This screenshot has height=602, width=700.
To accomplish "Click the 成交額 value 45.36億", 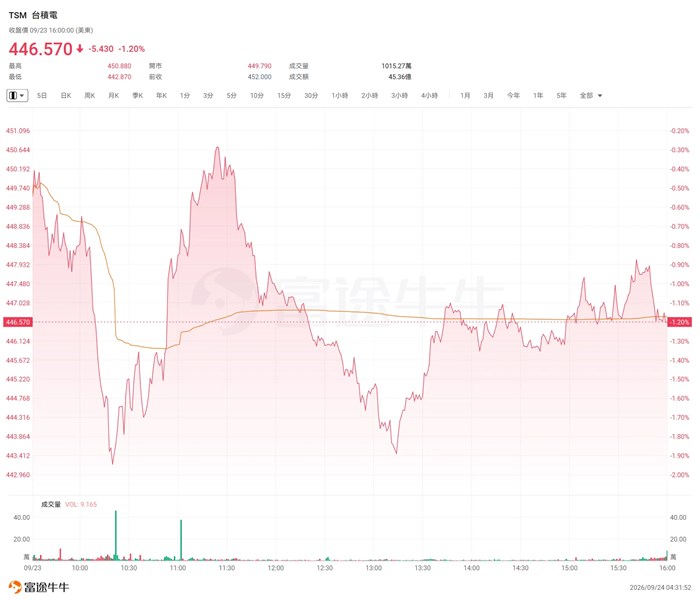I will click(x=400, y=77).
